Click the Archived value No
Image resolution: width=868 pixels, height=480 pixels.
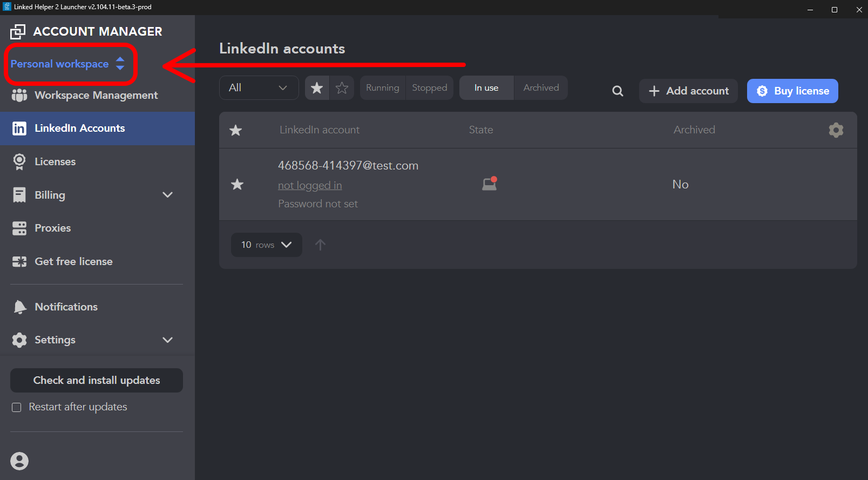pyautogui.click(x=681, y=185)
